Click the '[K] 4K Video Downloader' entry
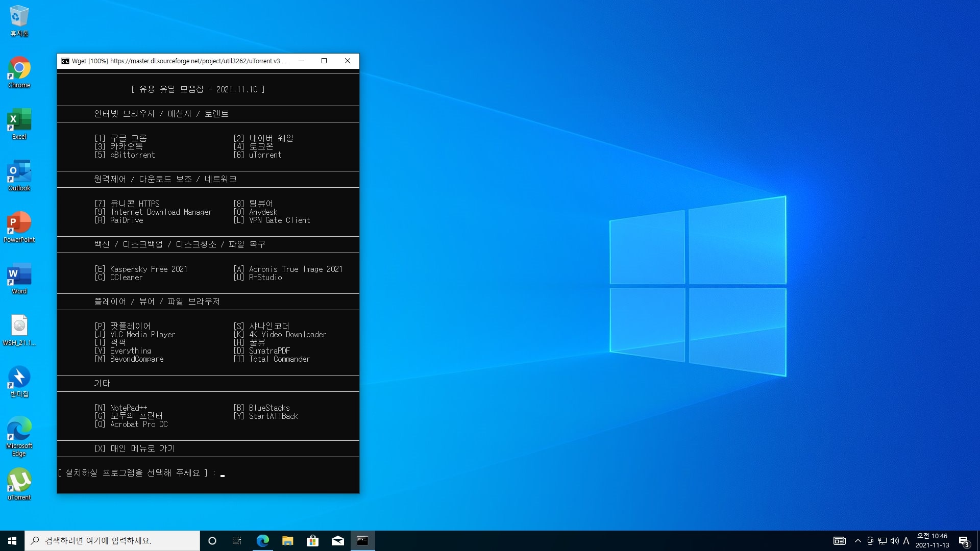The width and height of the screenshot is (980, 551). [280, 335]
